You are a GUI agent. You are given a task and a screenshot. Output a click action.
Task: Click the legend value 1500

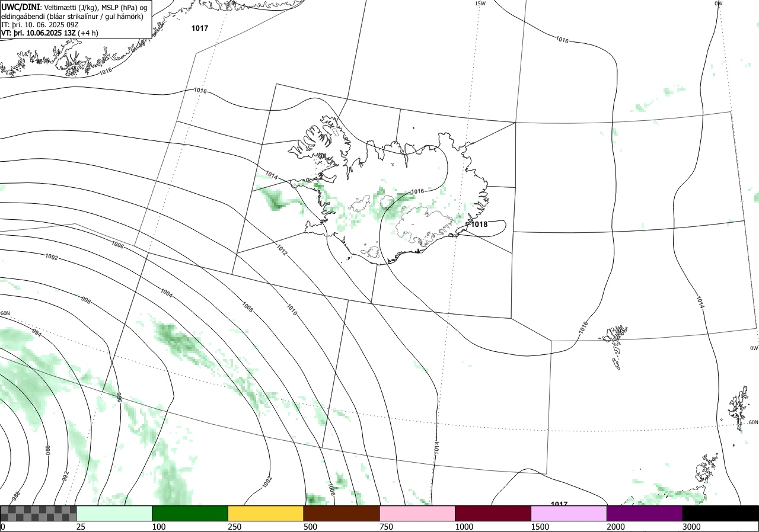tap(540, 527)
